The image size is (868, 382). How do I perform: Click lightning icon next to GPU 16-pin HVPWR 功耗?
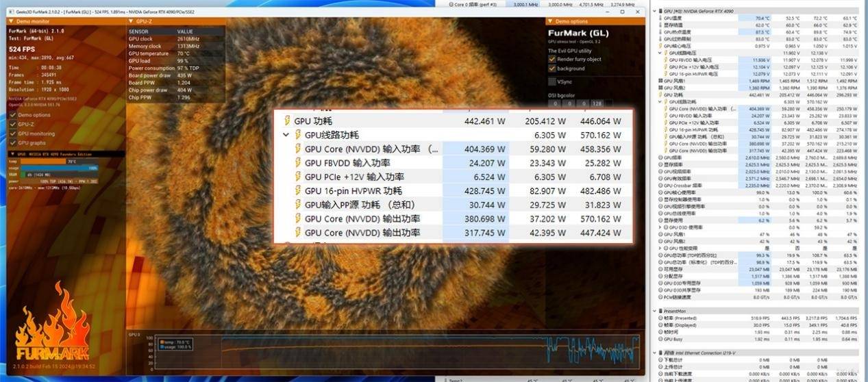coord(298,191)
